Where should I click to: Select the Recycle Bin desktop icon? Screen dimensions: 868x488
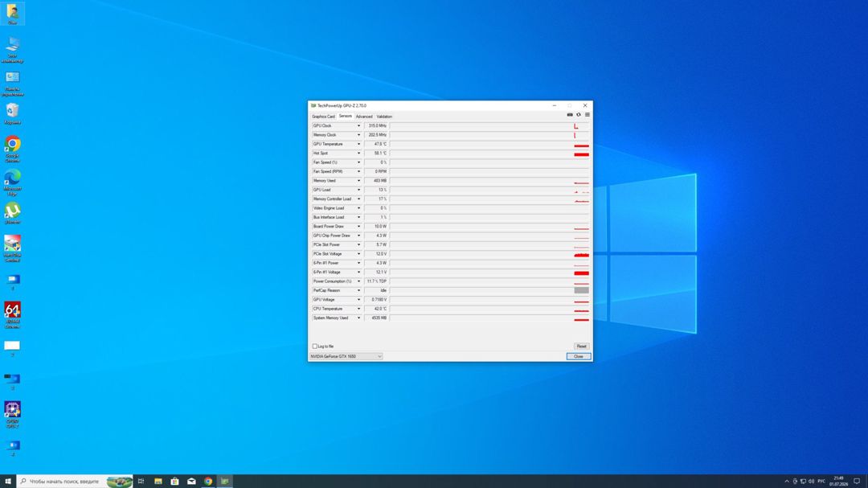click(x=12, y=113)
